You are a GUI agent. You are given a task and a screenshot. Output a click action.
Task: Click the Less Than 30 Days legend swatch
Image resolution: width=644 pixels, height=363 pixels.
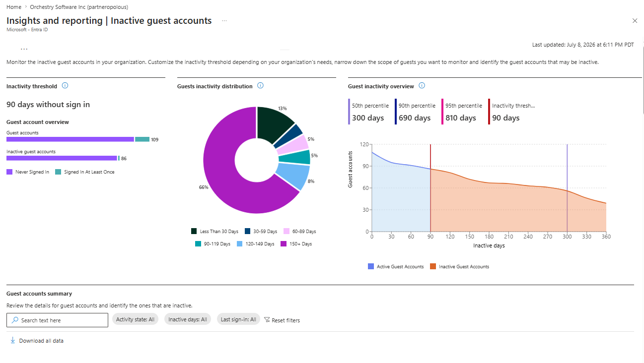[194, 232]
